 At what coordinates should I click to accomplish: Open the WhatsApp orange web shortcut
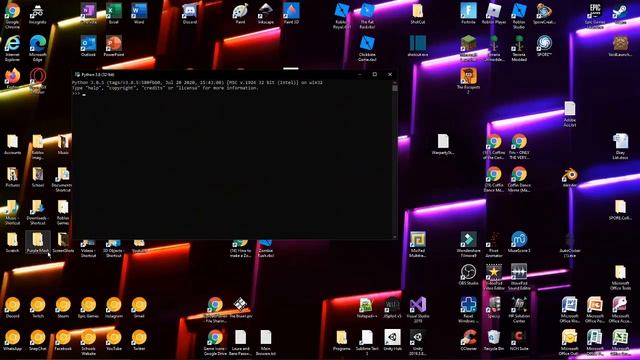click(12, 340)
